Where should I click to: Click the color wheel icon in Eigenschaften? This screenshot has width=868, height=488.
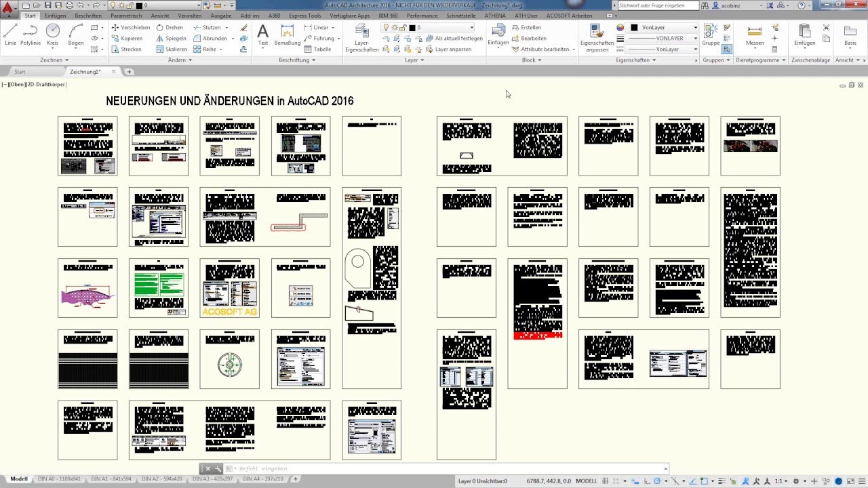[620, 28]
